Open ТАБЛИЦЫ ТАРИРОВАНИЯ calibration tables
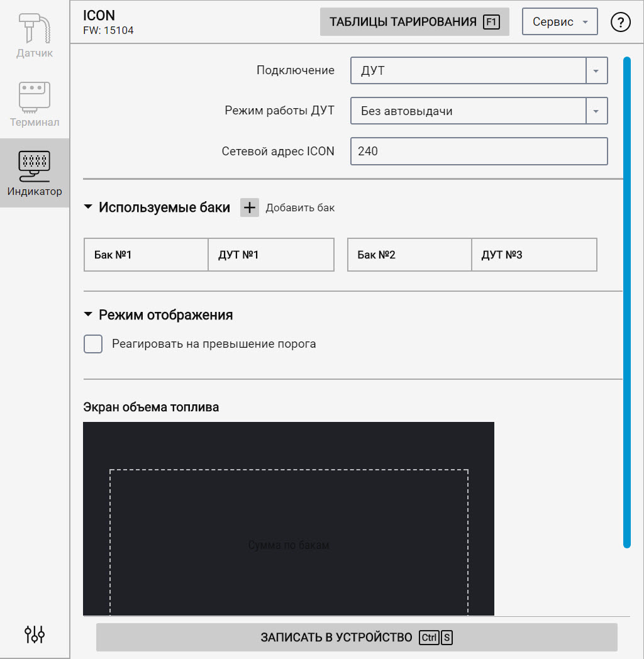644x659 pixels. [414, 22]
